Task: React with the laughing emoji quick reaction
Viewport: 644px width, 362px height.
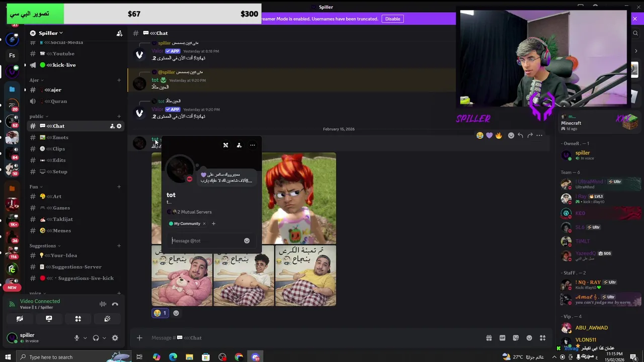Action: pos(480,135)
